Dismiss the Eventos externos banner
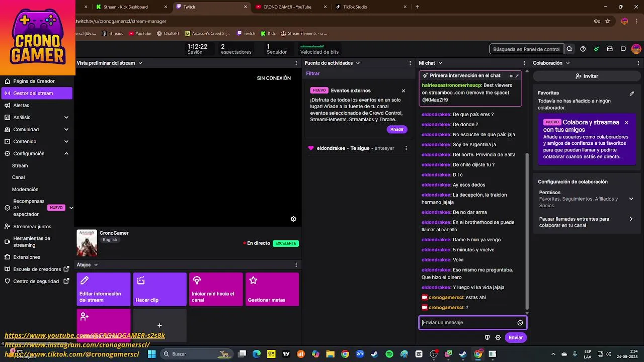The image size is (644, 362). point(404,91)
